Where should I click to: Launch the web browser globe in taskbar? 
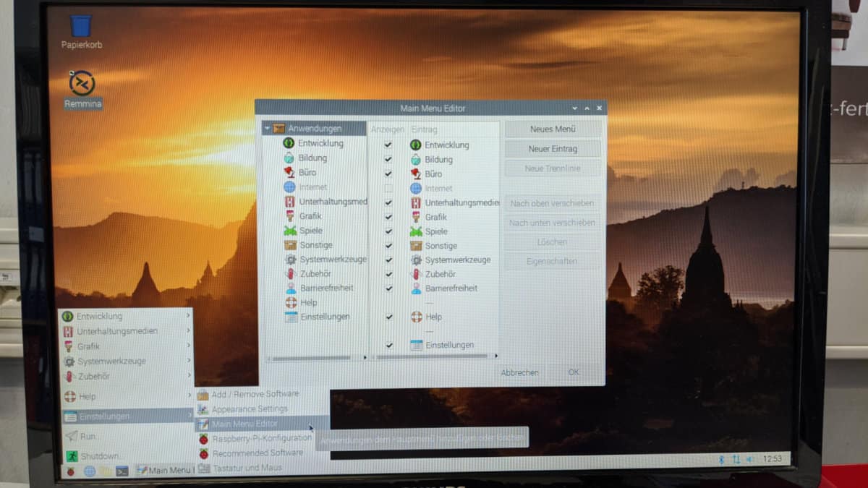click(x=90, y=471)
